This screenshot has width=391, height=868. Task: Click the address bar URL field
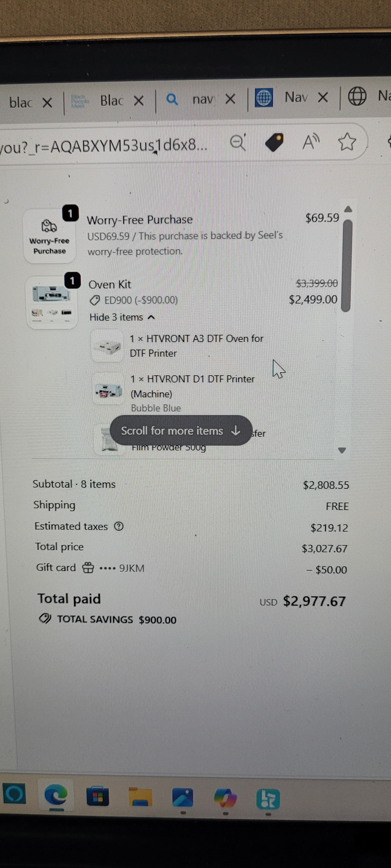(104, 146)
